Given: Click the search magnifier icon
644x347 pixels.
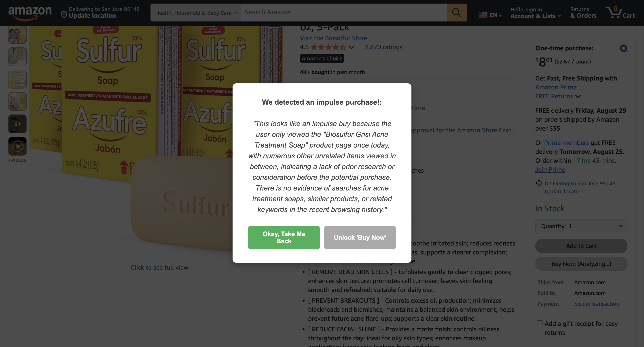Looking at the screenshot, I should 456,13.
